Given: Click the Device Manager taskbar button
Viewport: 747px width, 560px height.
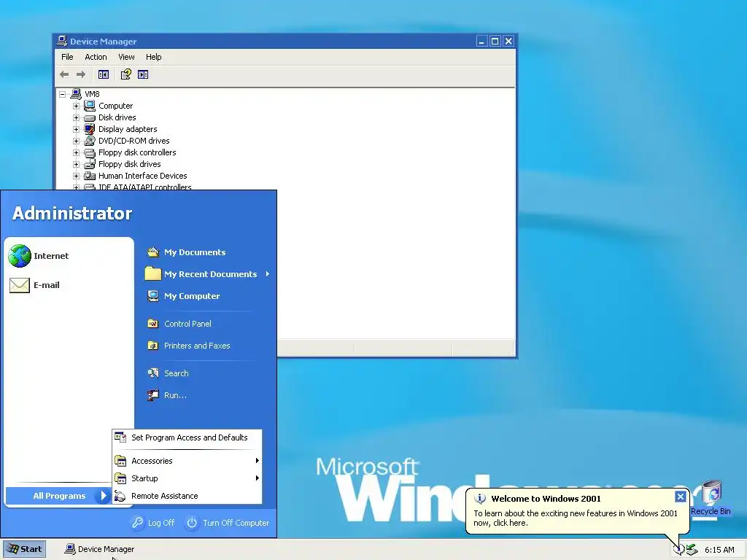Looking at the screenshot, I should [x=99, y=550].
